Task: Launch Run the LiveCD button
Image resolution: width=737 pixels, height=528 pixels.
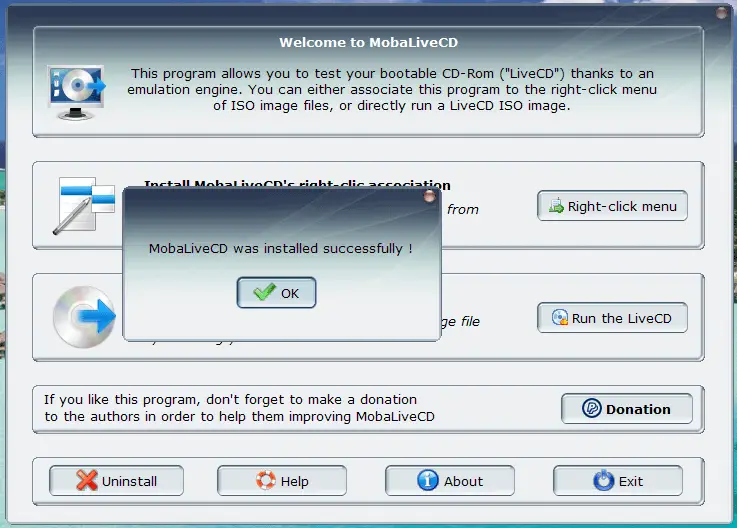Action: pos(612,318)
